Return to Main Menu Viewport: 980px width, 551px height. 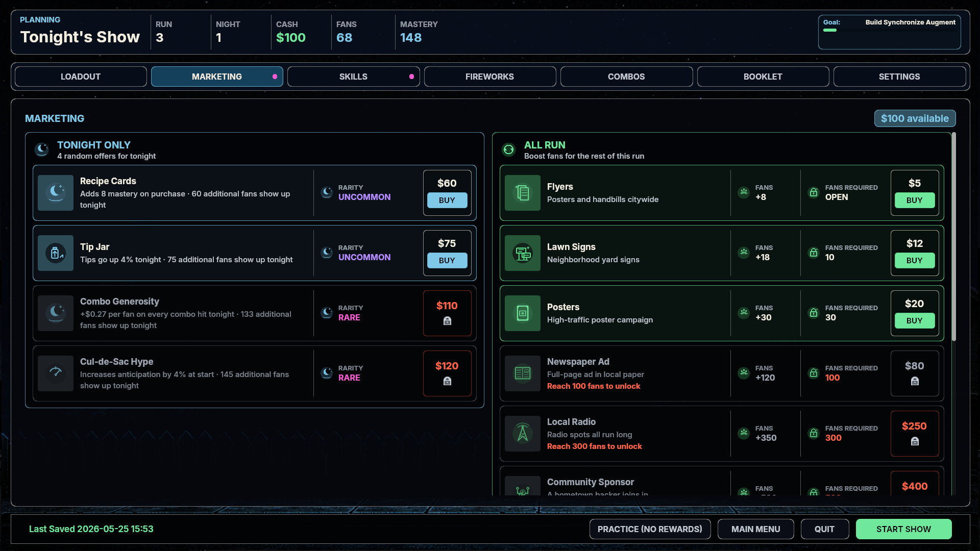[x=755, y=529]
